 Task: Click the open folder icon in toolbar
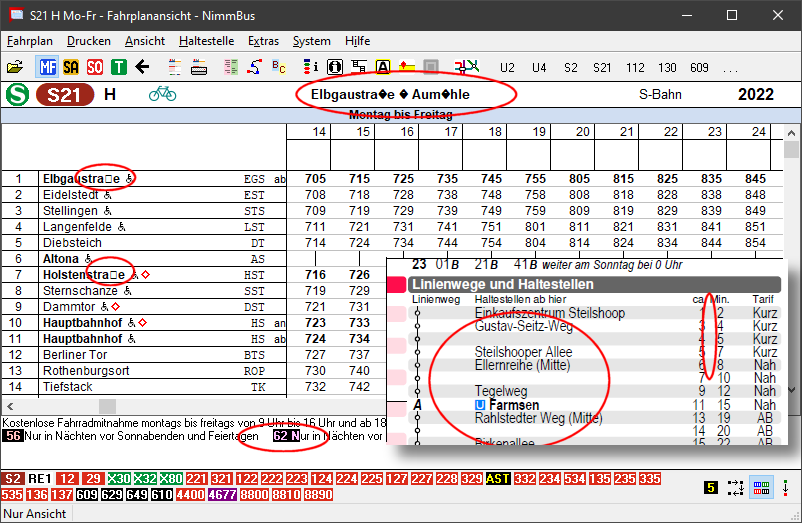pyautogui.click(x=14, y=67)
